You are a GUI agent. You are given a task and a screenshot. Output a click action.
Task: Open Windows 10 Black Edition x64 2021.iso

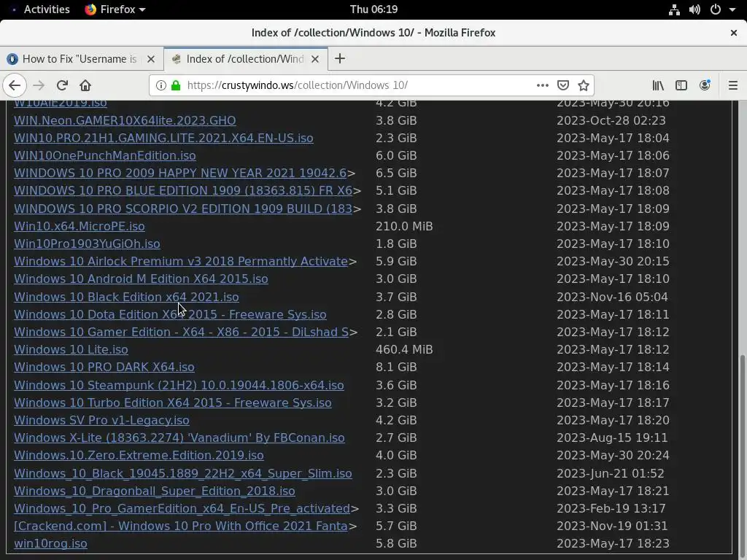pos(126,297)
